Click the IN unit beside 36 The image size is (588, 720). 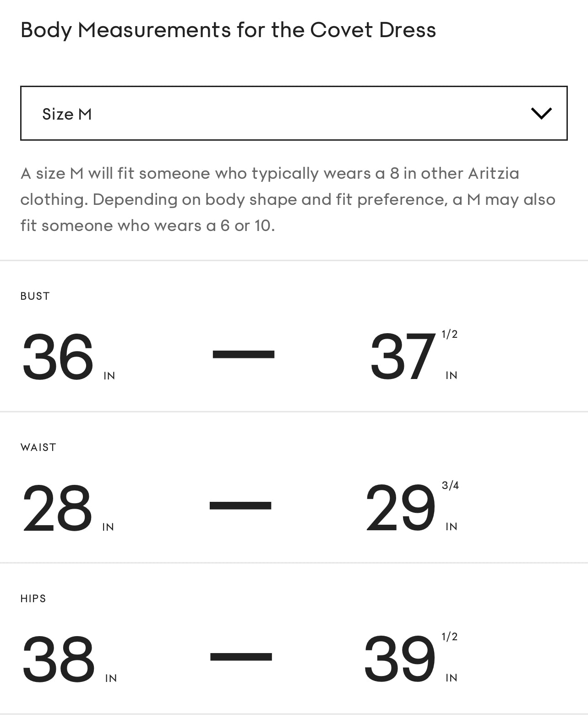109,376
